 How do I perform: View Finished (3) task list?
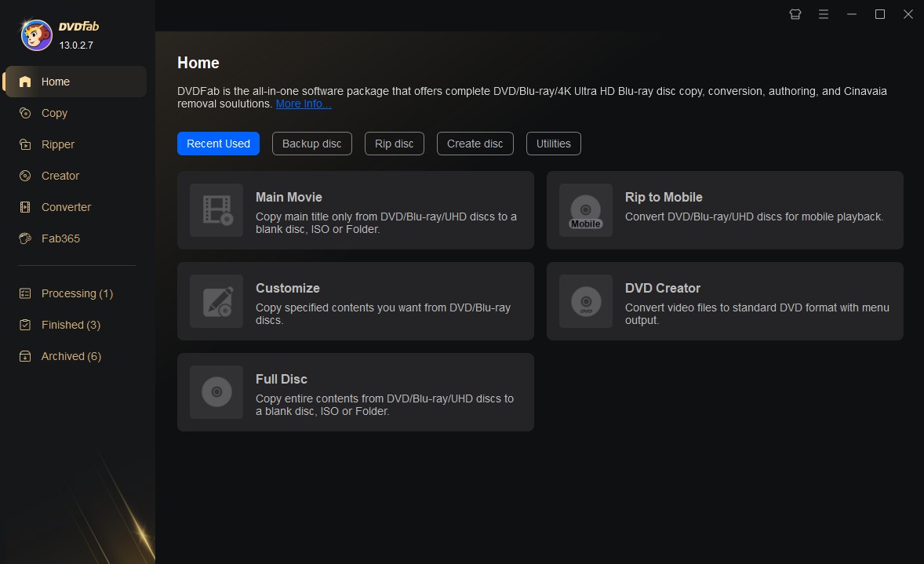[x=71, y=325]
